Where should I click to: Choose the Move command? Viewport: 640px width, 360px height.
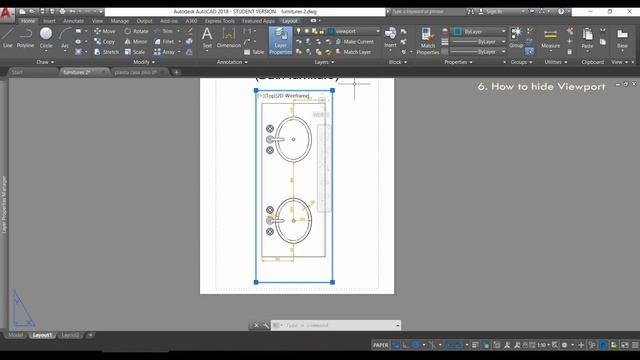coord(104,31)
